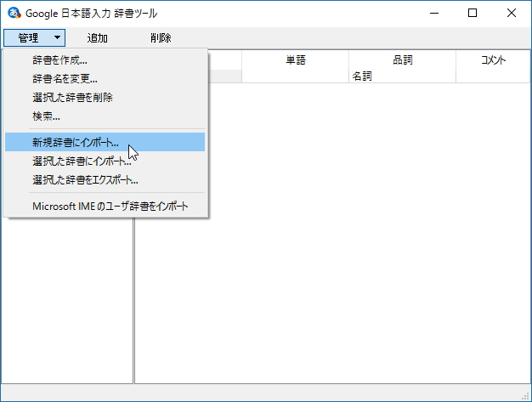Click the 品詞 column header
This screenshot has height=402, width=532.
point(402,60)
